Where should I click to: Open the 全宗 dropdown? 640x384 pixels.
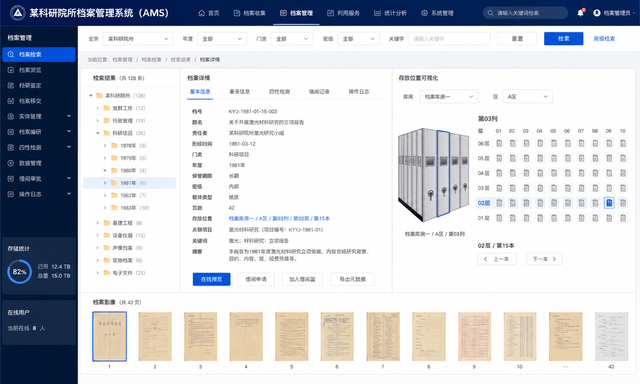point(138,39)
